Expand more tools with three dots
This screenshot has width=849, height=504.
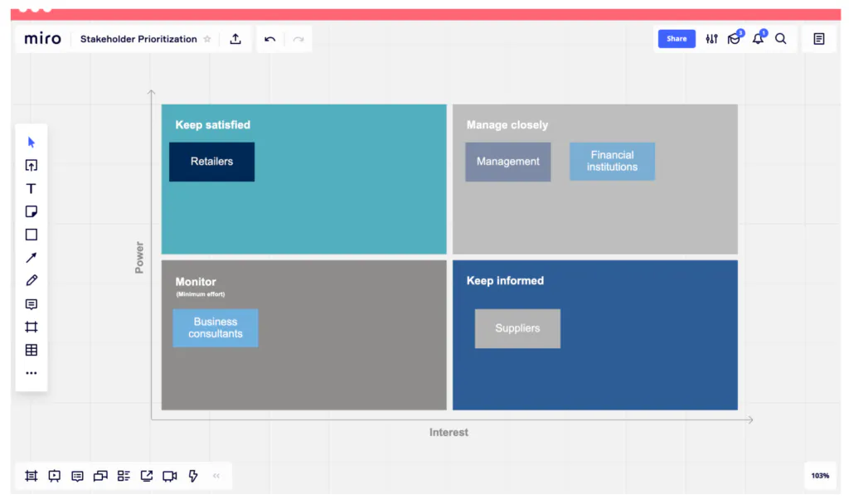pyautogui.click(x=32, y=373)
